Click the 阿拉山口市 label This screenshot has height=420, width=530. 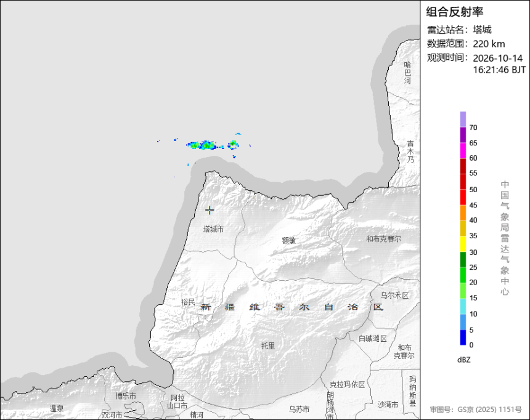click(x=179, y=402)
